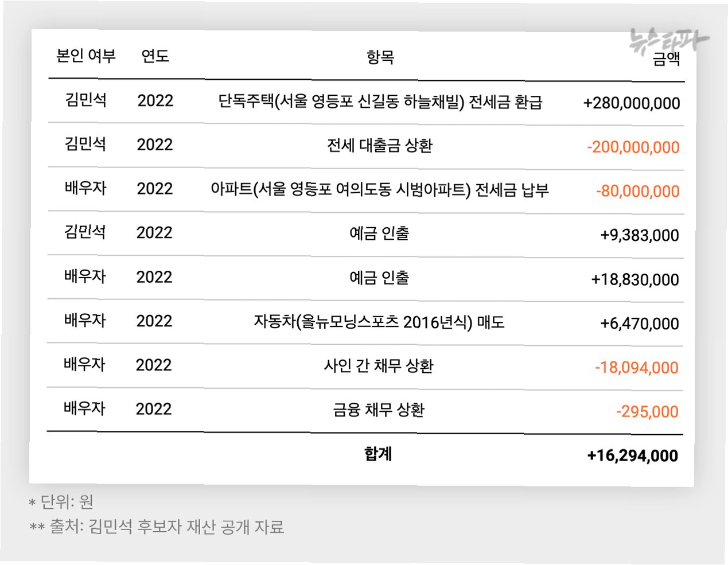Select the '전세 대출금 상환' item
The width and height of the screenshot is (728, 565).
[x=380, y=146]
